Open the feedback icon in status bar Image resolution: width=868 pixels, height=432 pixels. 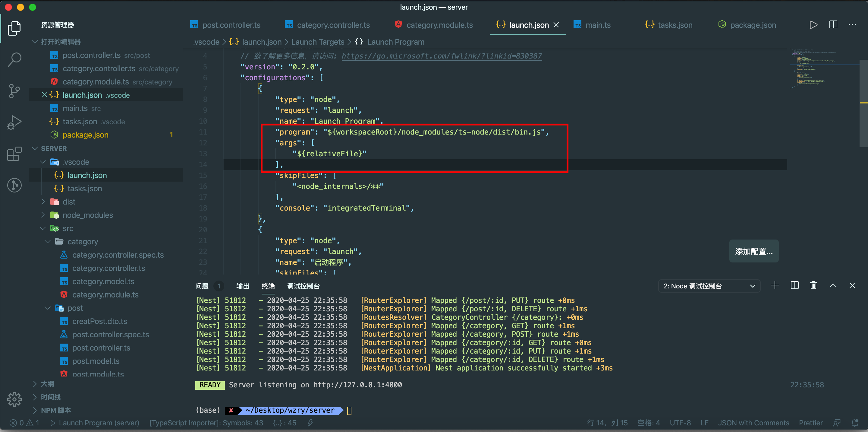coord(837,423)
